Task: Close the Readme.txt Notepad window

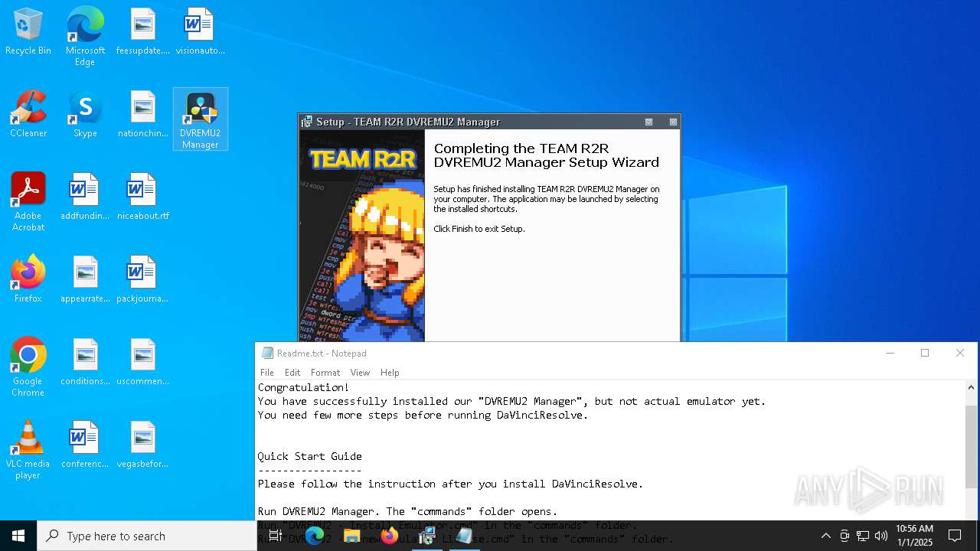Action: coord(960,353)
